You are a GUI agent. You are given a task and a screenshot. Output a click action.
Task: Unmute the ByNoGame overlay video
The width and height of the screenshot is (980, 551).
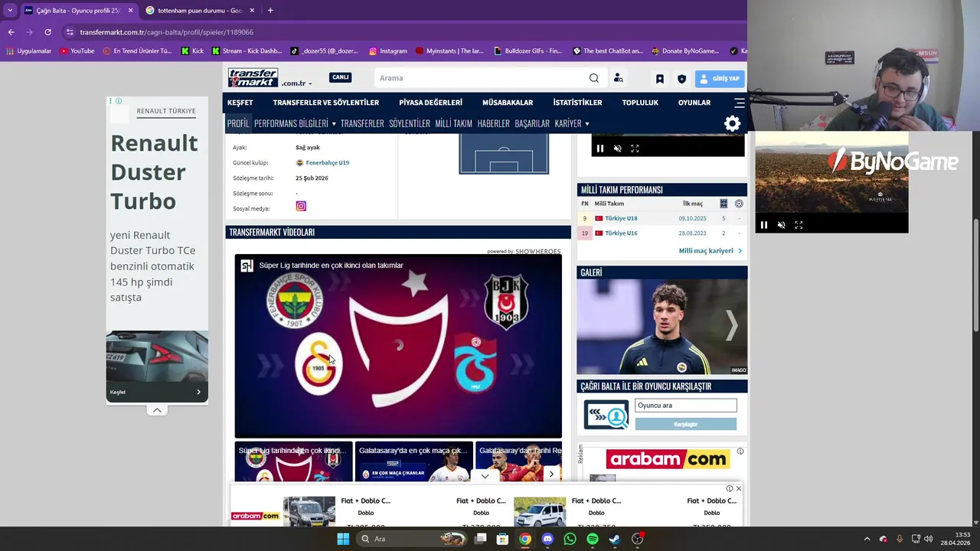781,225
